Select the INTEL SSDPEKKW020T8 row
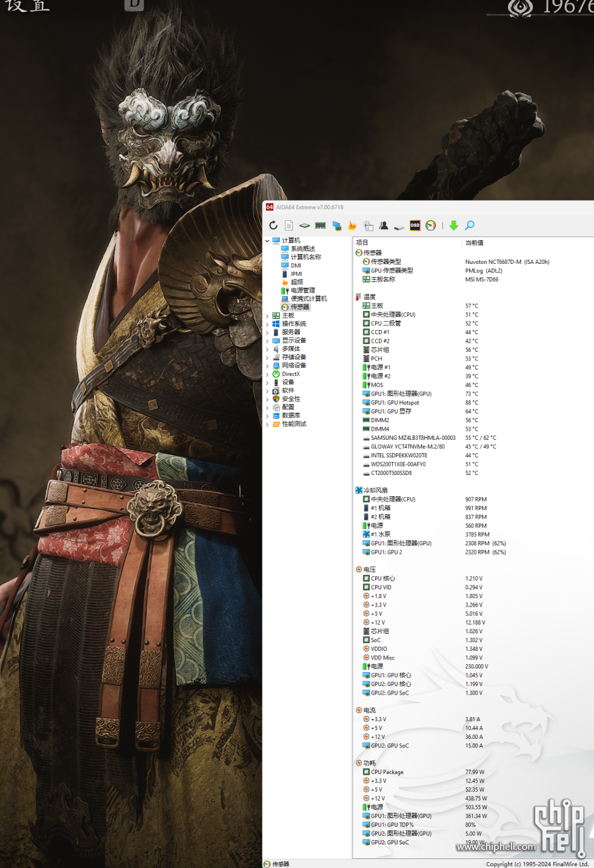594x868 pixels. (399, 456)
